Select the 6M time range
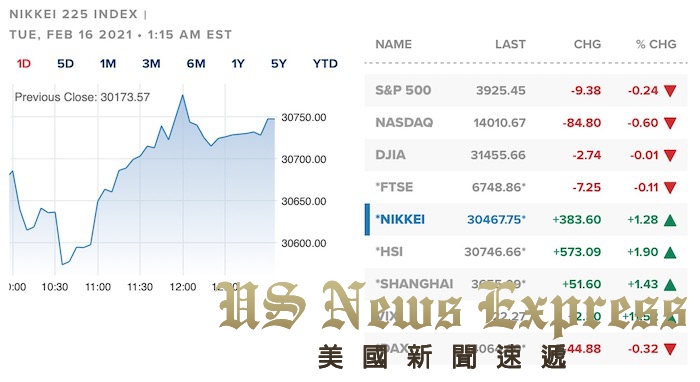This screenshot has height=382, width=700. [x=196, y=64]
